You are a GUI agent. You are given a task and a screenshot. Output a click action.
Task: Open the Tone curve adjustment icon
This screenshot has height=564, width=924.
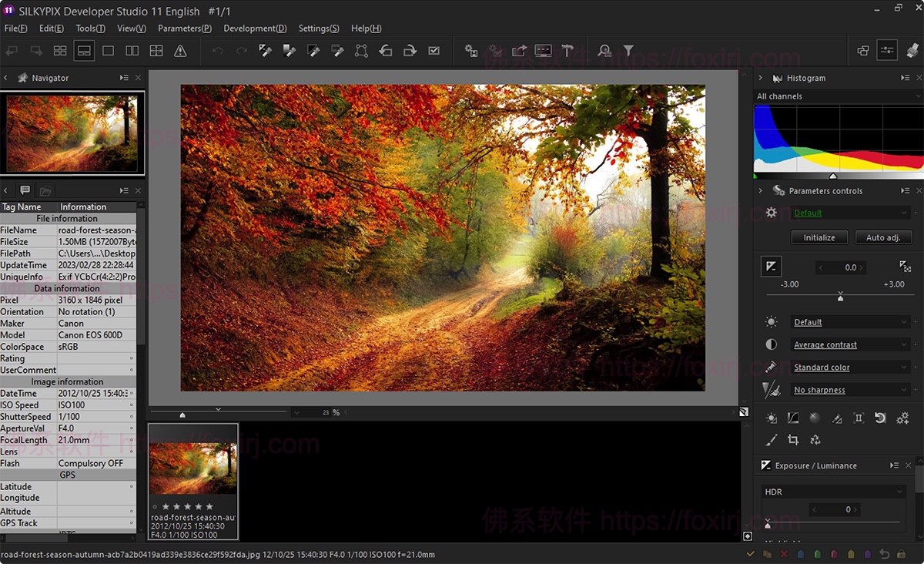click(793, 418)
